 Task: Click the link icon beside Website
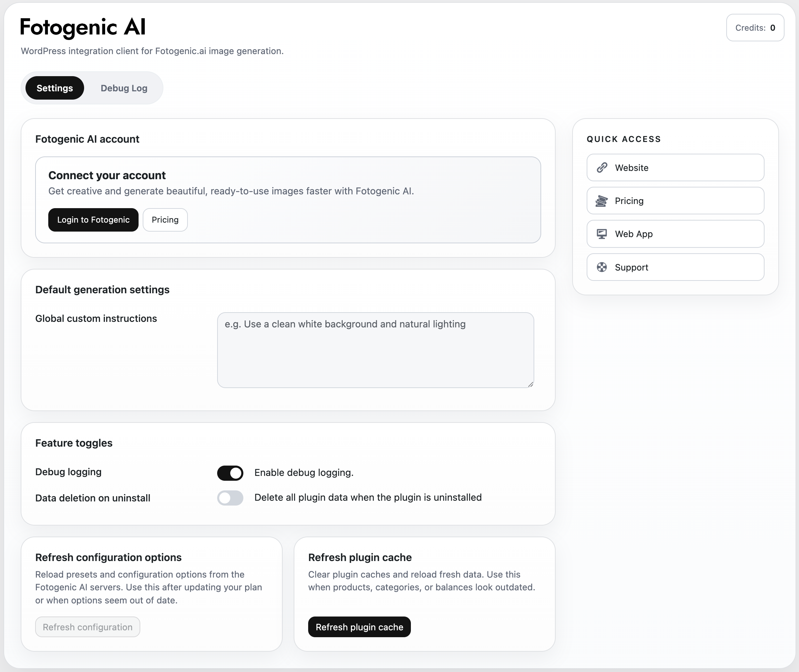(x=601, y=167)
